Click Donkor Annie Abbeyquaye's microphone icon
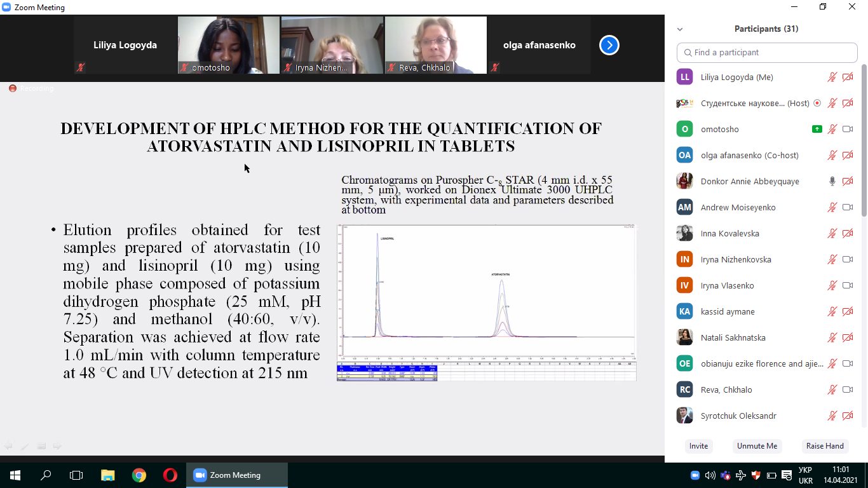Screen dimensions: 868x488 pos(832,181)
